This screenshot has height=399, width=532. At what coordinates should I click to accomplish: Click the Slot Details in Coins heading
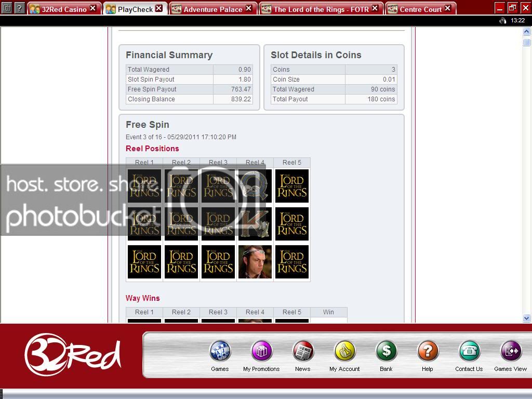coord(316,55)
